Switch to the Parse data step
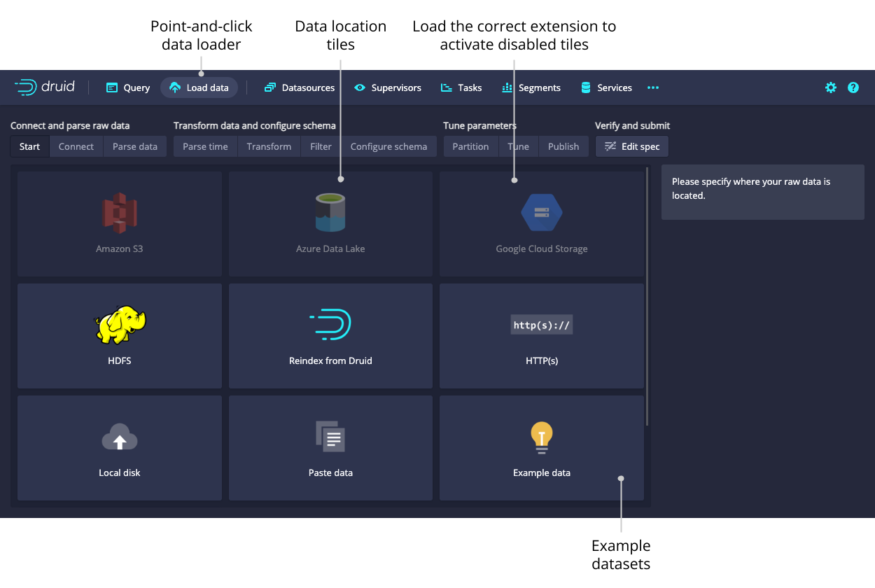The height and width of the screenshot is (588, 875). [134, 146]
